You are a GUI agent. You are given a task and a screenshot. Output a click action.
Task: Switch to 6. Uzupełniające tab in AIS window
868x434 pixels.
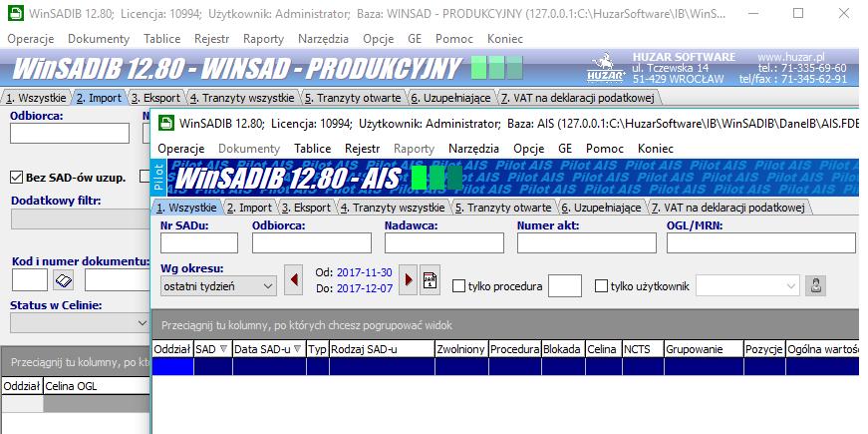(601, 208)
